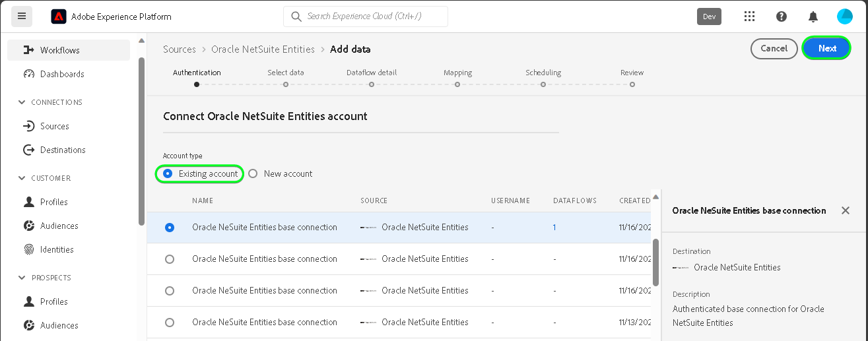
Task: Collapse the CUSTOMER sidebar section
Action: 22,178
